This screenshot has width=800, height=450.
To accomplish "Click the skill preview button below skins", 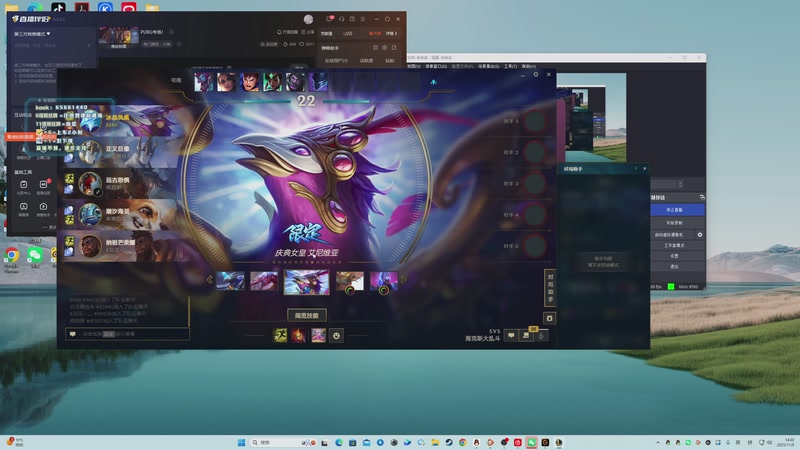I will tap(307, 315).
